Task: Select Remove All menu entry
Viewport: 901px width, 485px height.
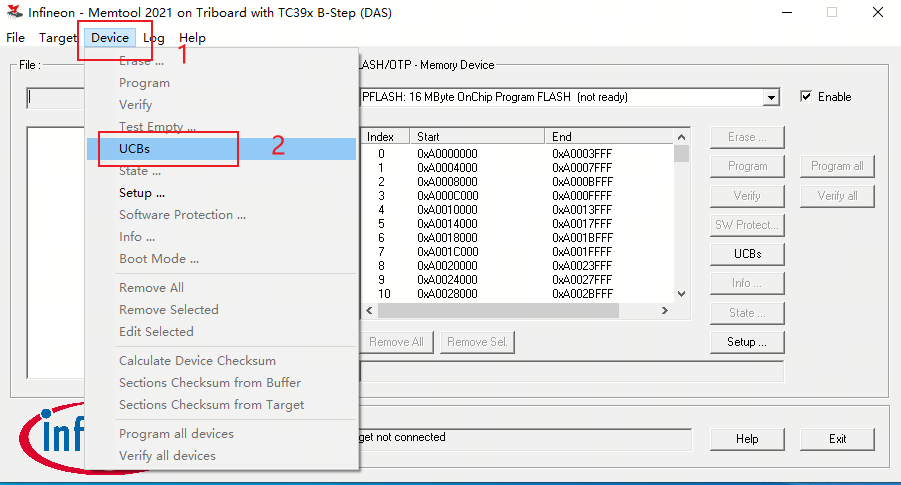Action: [221, 287]
